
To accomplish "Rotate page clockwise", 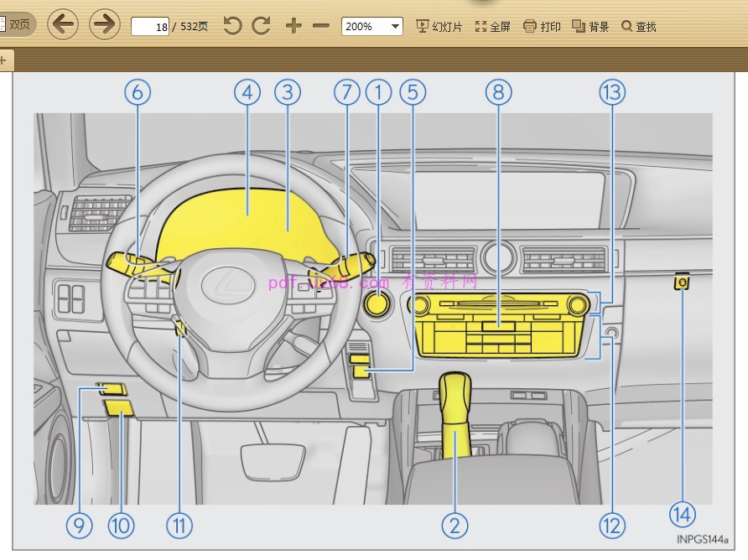I will coord(262,26).
